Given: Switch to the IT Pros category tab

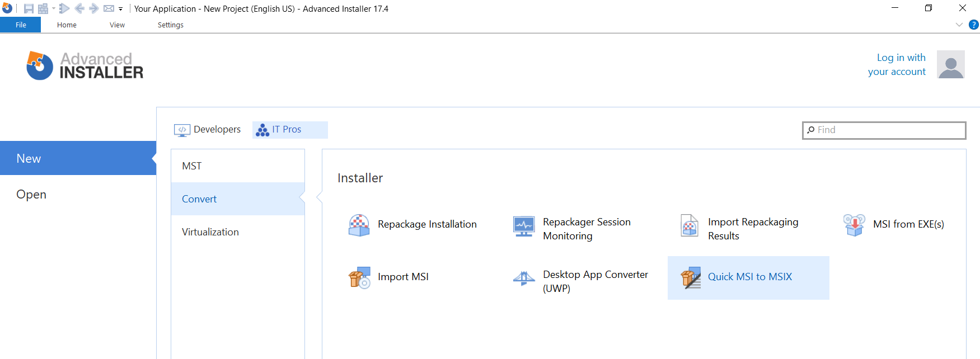Looking at the screenshot, I should point(290,130).
